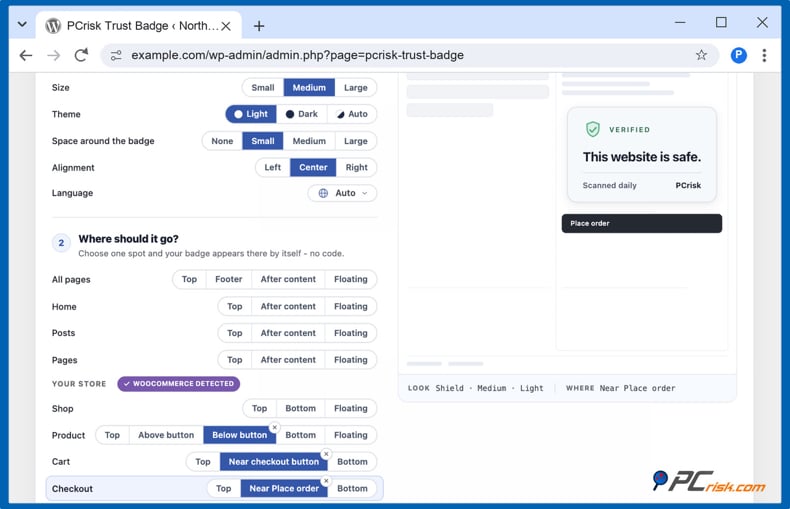Select Top for Cart

(x=203, y=462)
